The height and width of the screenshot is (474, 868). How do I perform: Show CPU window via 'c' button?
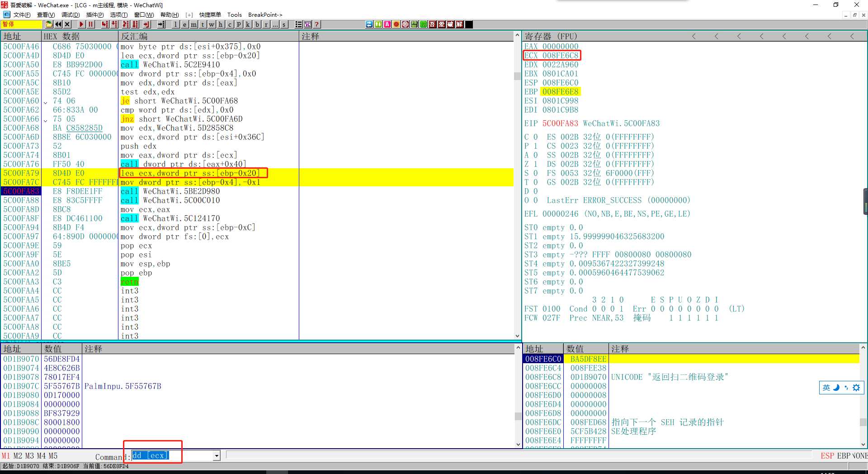click(x=230, y=24)
